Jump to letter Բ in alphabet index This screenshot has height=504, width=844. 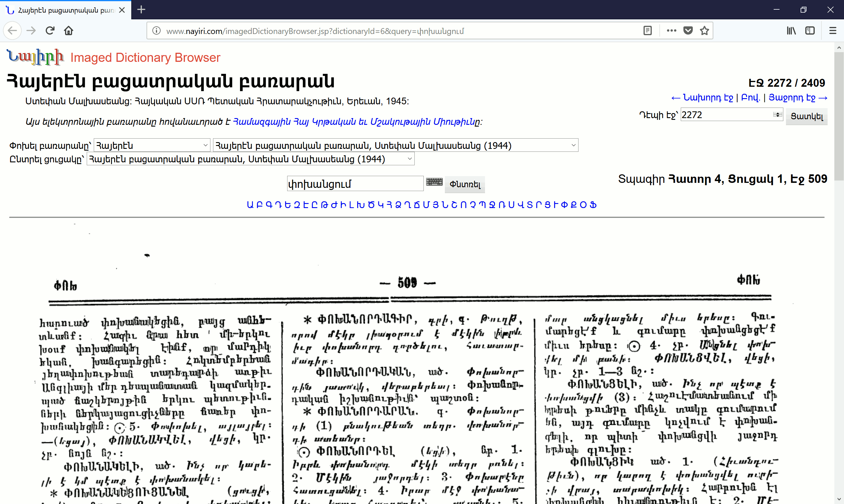click(259, 205)
